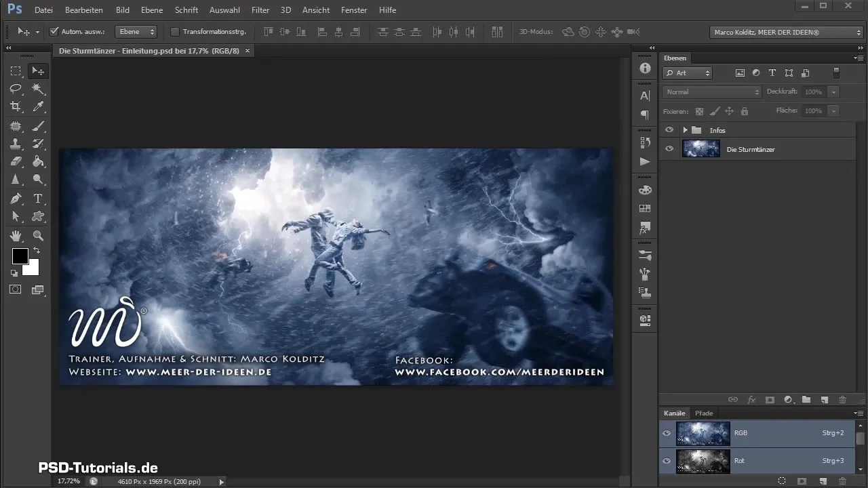Enable the Transformationsstrg. checkbox
This screenshot has height=488, width=868.
point(175,32)
